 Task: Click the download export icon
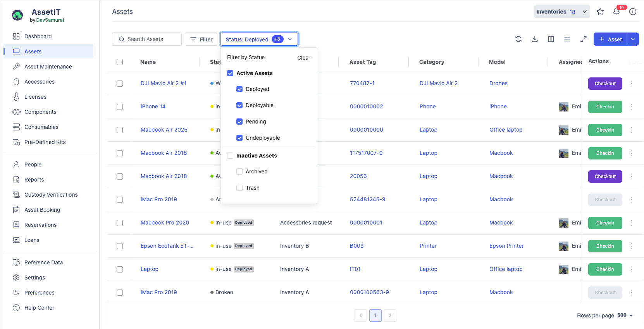535,39
